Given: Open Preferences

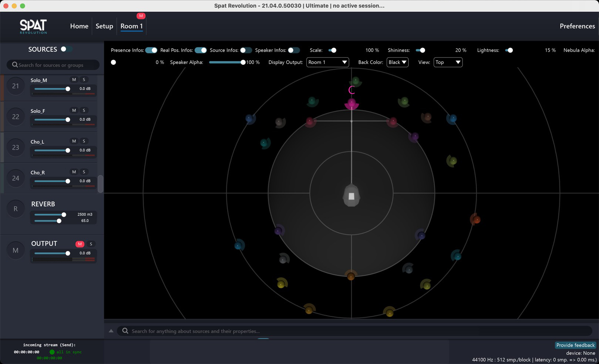Looking at the screenshot, I should coord(577,26).
